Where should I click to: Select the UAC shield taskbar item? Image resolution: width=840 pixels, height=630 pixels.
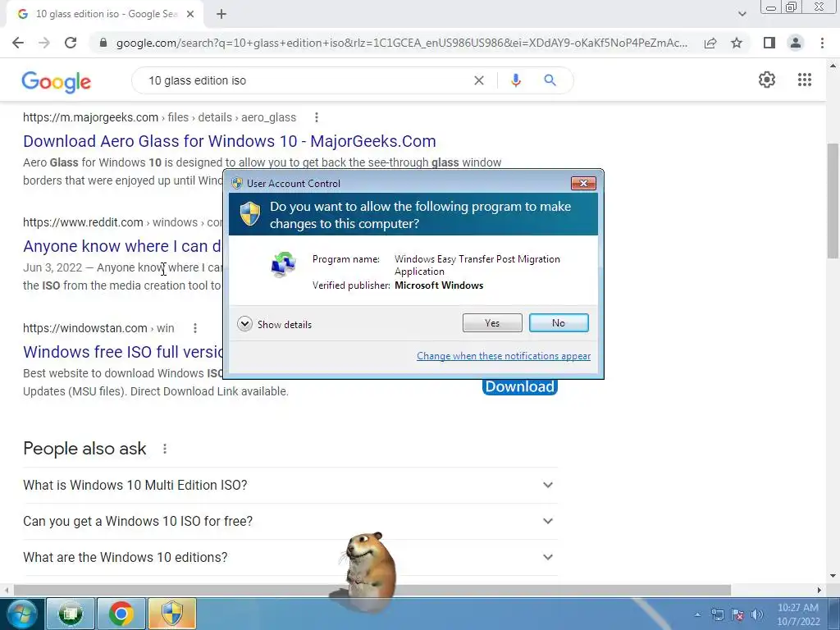click(x=172, y=614)
